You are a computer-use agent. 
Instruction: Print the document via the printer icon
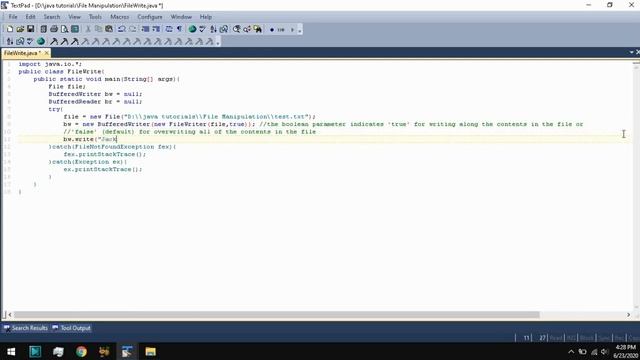(x=54, y=29)
